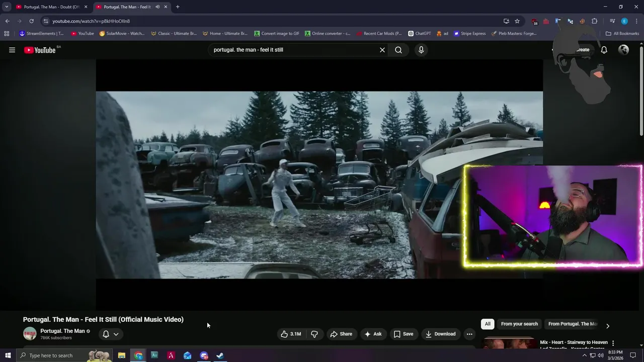The height and width of the screenshot is (362, 644).
Task: Open the tab search dropdown arrow
Action: pyautogui.click(x=7, y=7)
